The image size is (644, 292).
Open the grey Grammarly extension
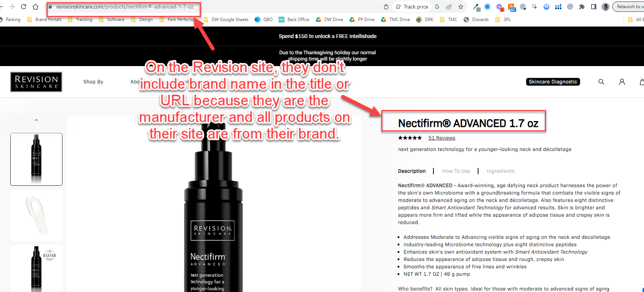(x=570, y=7)
